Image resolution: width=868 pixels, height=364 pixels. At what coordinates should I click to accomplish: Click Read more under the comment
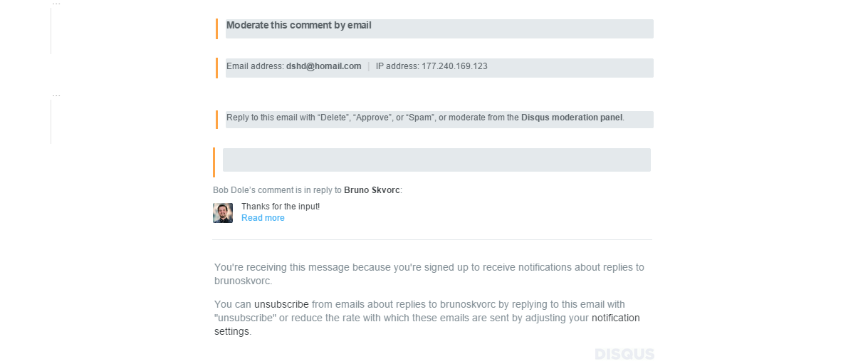click(263, 218)
